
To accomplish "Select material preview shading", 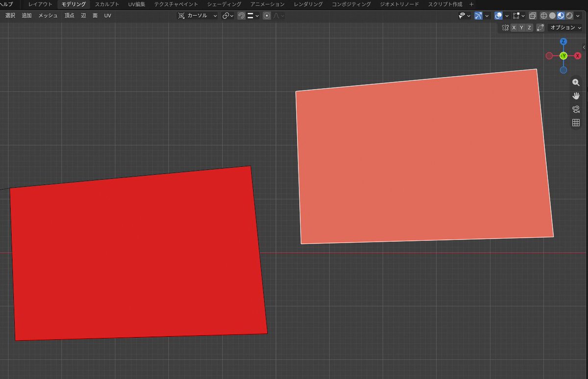I will [x=561, y=16].
